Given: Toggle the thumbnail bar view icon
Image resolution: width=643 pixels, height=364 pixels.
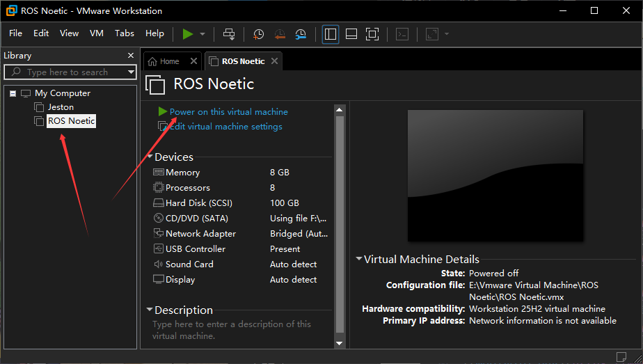Looking at the screenshot, I should [351, 34].
